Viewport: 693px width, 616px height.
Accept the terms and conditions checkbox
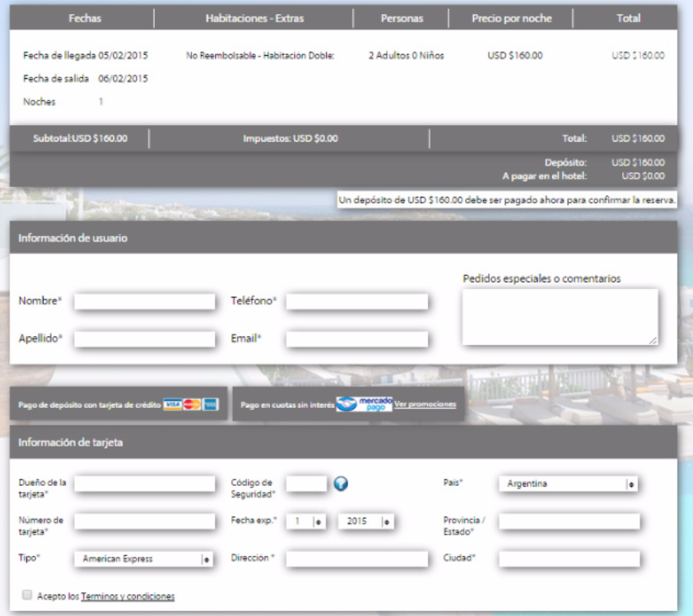click(x=28, y=595)
